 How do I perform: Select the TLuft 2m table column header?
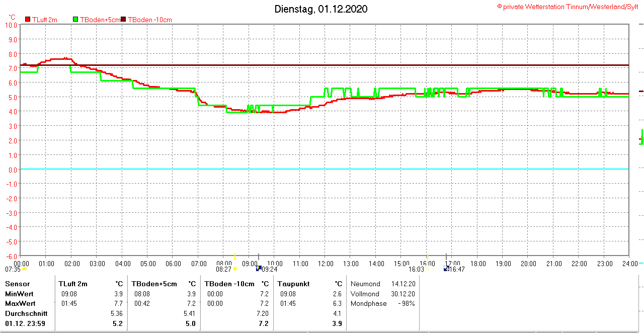click(73, 284)
